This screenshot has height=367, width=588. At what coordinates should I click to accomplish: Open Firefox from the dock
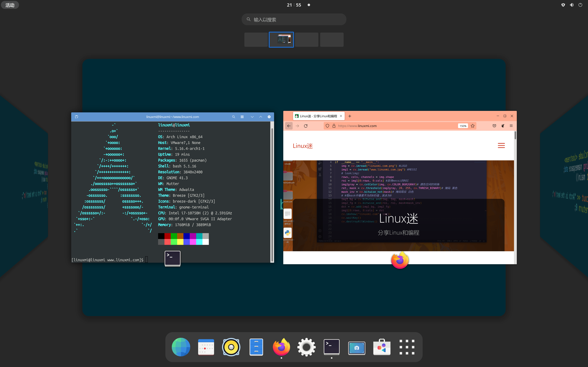(x=281, y=347)
